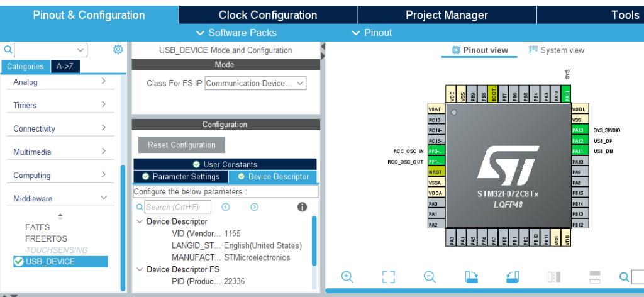Screen dimensions: 644x297
Task: Go to next parameter search result
Action: [x=254, y=206]
